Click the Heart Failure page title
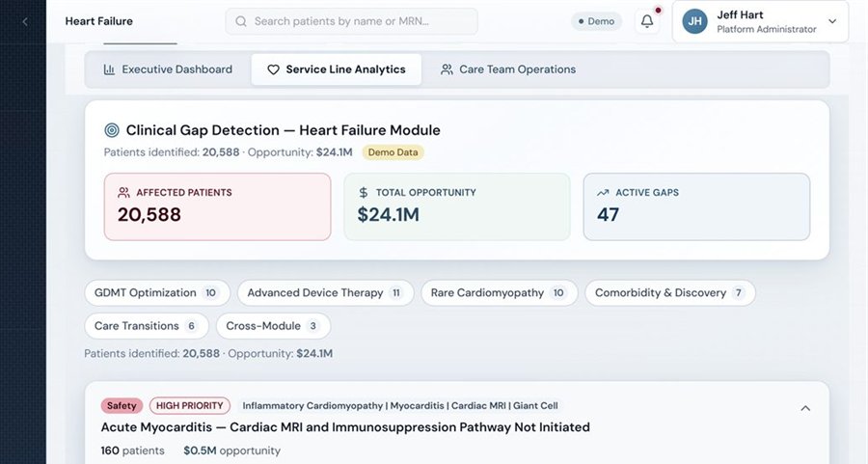 99,21
